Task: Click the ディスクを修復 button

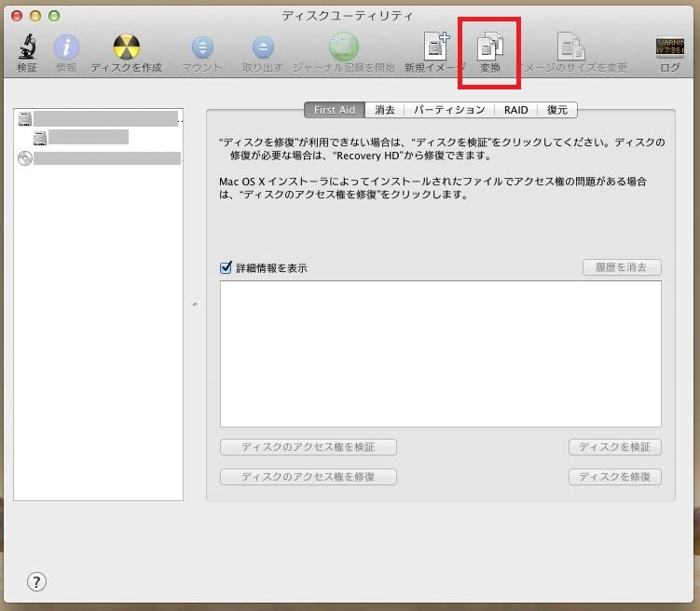Action: click(x=615, y=477)
